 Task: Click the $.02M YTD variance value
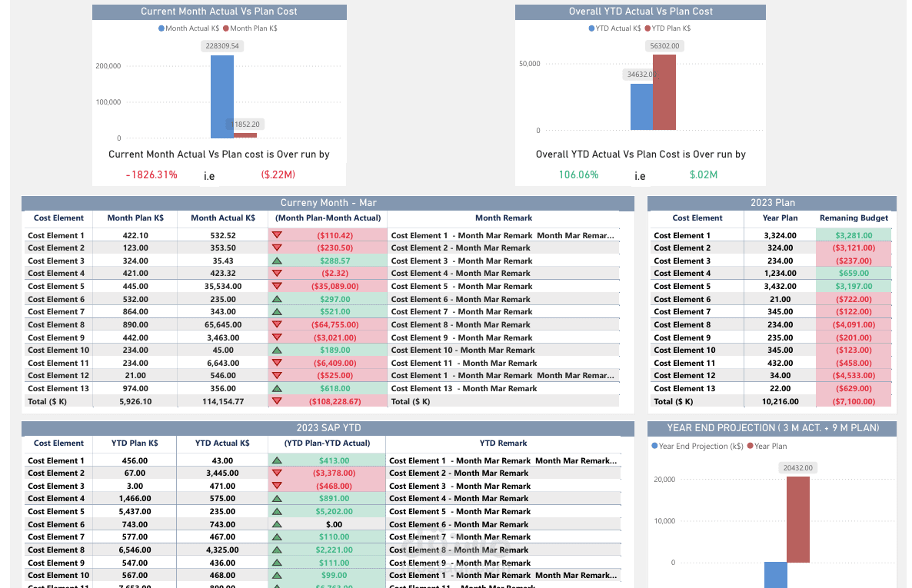[x=703, y=174]
